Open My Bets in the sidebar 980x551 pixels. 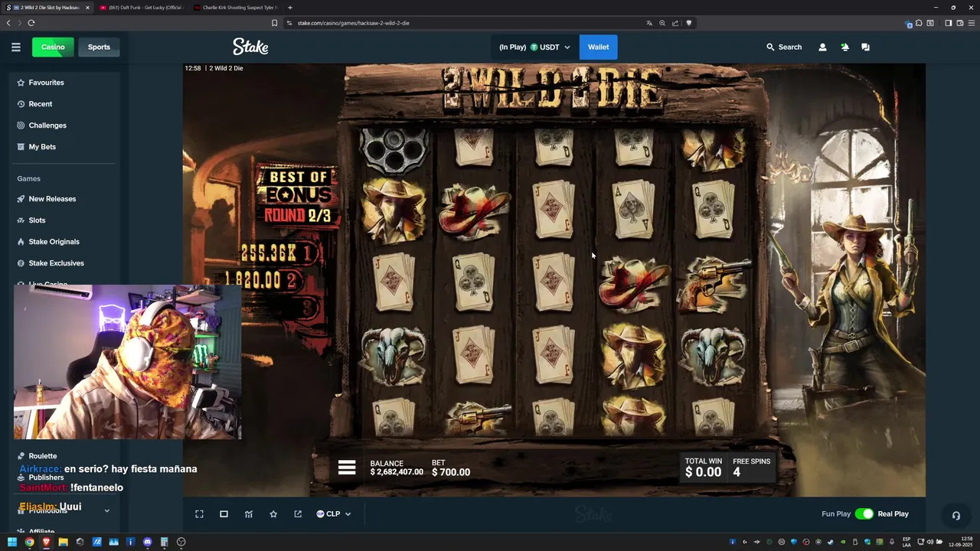point(65,146)
